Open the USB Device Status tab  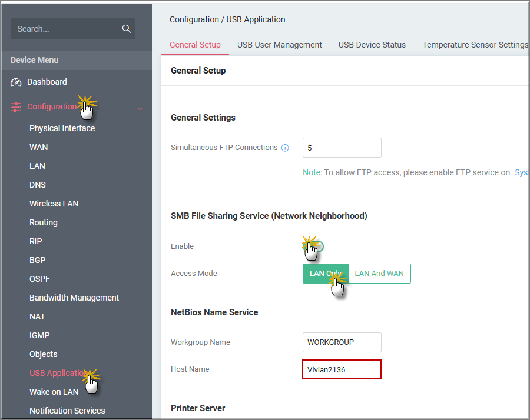click(x=372, y=45)
